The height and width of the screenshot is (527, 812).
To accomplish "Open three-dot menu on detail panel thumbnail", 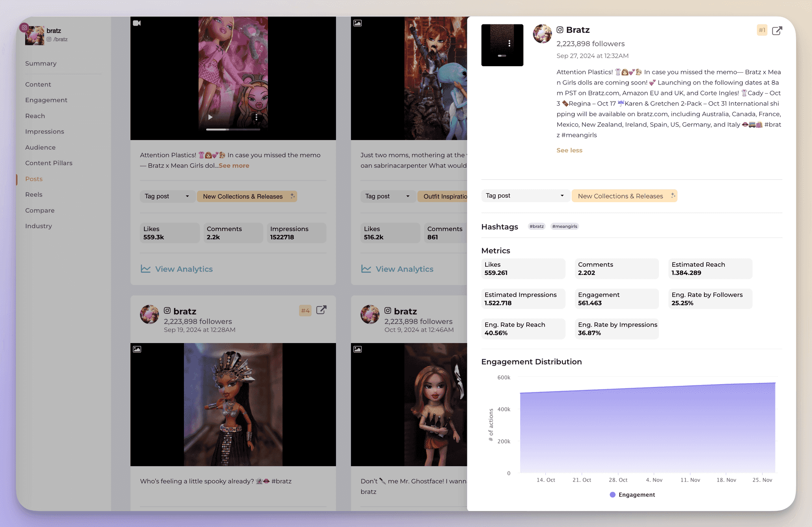I will 509,43.
